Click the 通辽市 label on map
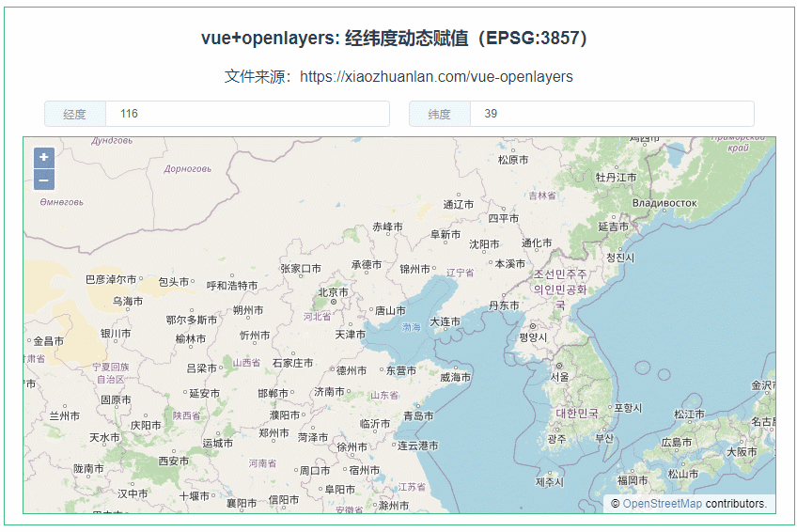The image size is (797, 532). coord(458,205)
